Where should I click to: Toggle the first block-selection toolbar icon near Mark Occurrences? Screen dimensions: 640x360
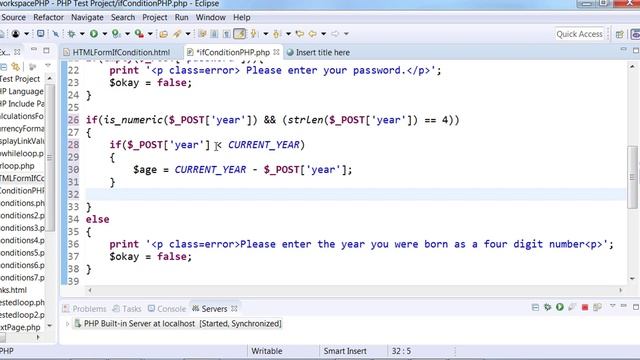tap(202, 34)
